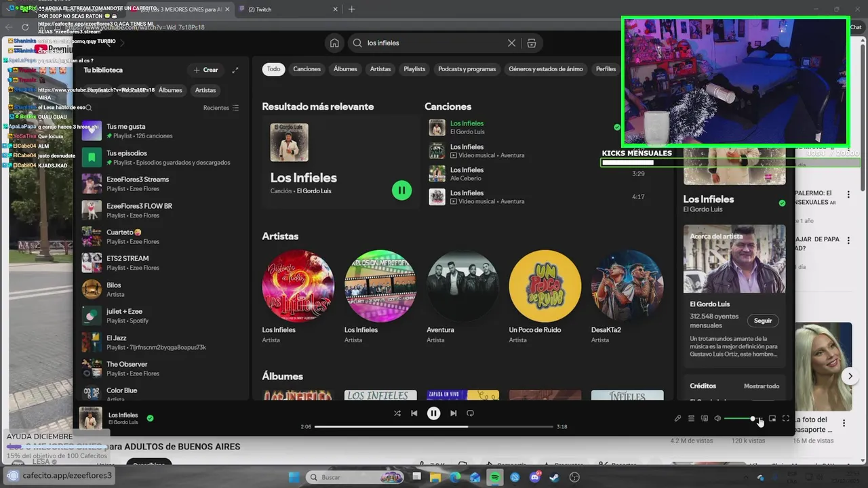Image resolution: width=868 pixels, height=488 pixels.
Task: Seek in the song progress bar
Action: pyautogui.click(x=434, y=426)
